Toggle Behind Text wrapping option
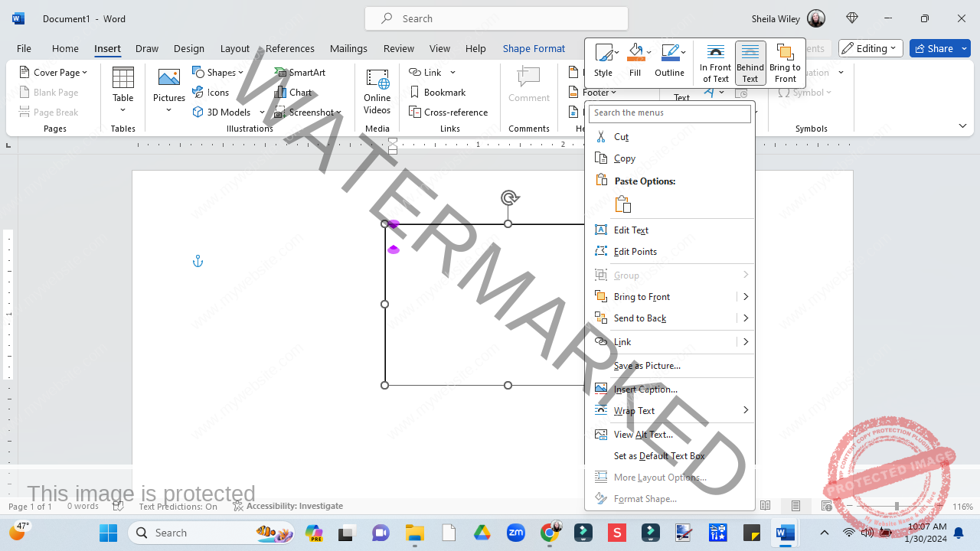 coord(750,63)
